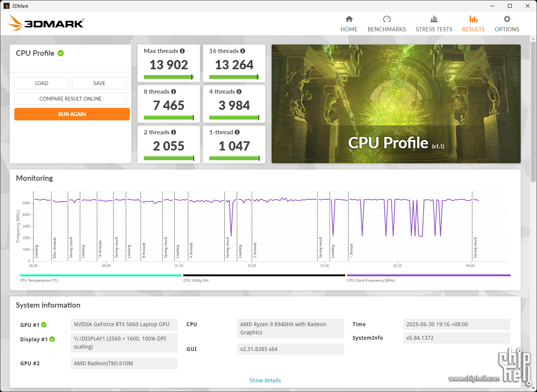The height and width of the screenshot is (392, 537).
Task: Click the 01:20 timeline mark on chart
Action: [x=179, y=266]
